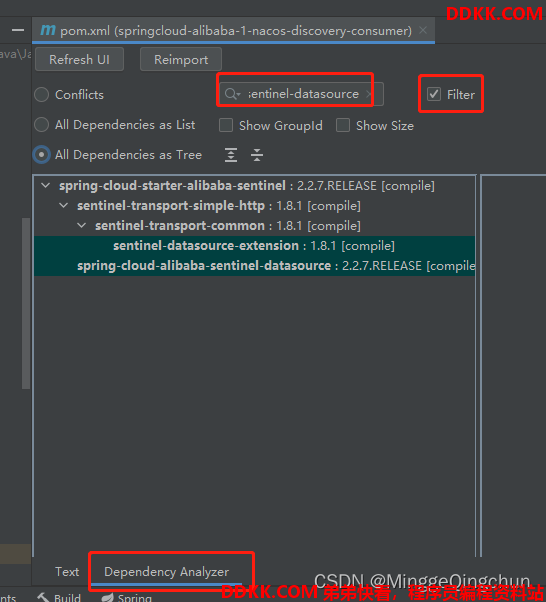The height and width of the screenshot is (602, 546).
Task: Enable the Show Size checkbox
Action: [343, 125]
